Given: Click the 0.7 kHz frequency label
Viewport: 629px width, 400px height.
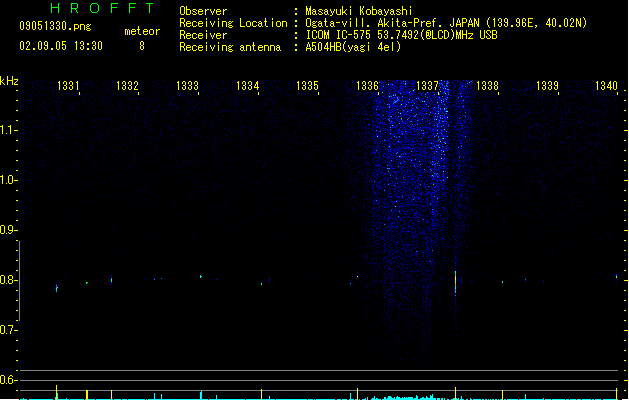Looking at the screenshot, I should pos(7,330).
